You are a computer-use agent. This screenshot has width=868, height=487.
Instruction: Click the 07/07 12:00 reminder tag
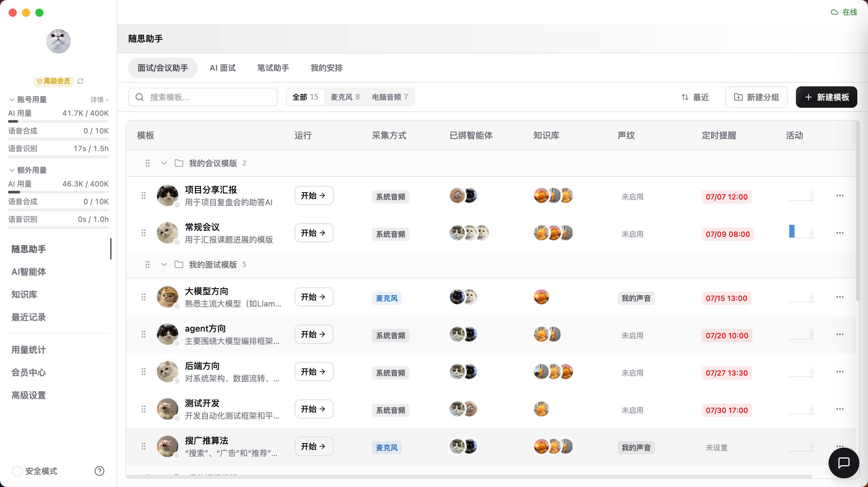[726, 197]
